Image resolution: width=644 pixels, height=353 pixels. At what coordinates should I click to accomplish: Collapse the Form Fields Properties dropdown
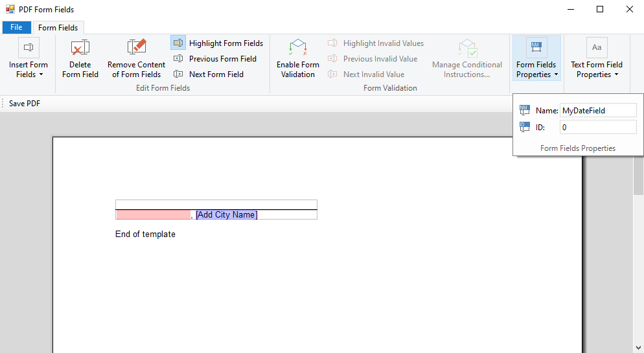pos(536,58)
